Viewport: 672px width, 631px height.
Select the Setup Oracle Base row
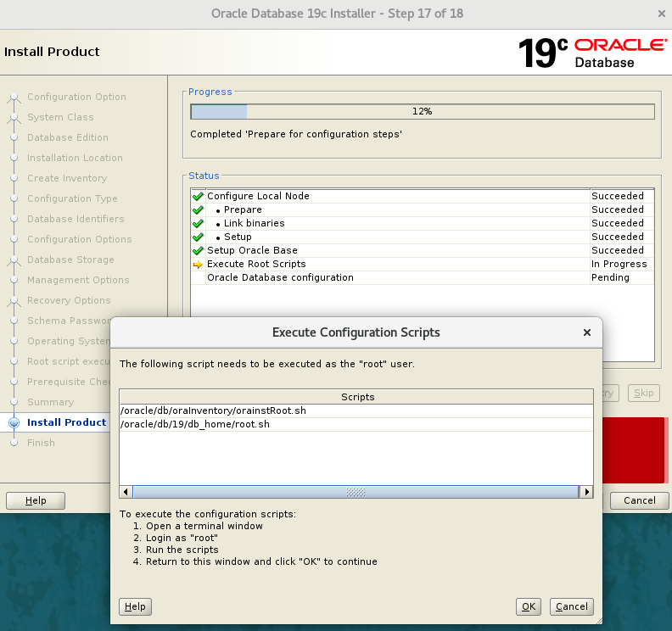tap(423, 250)
